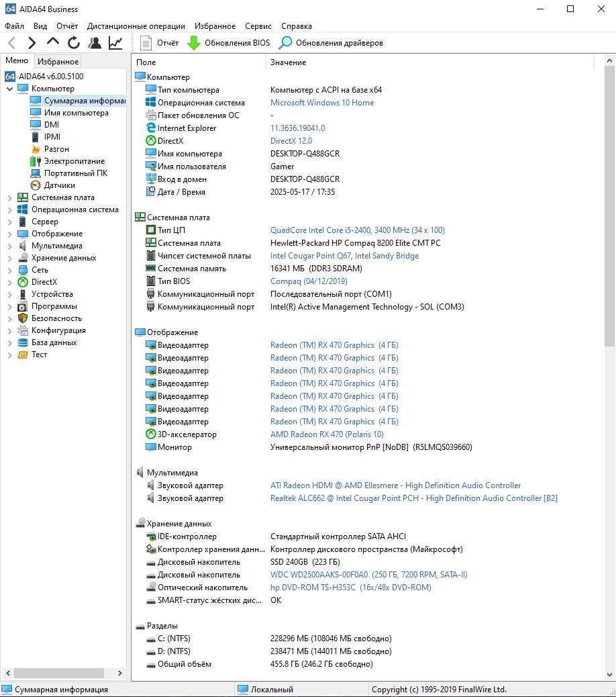Image resolution: width=616 pixels, height=697 pixels.
Task: Expand the Сеть tree node
Action: (10, 270)
